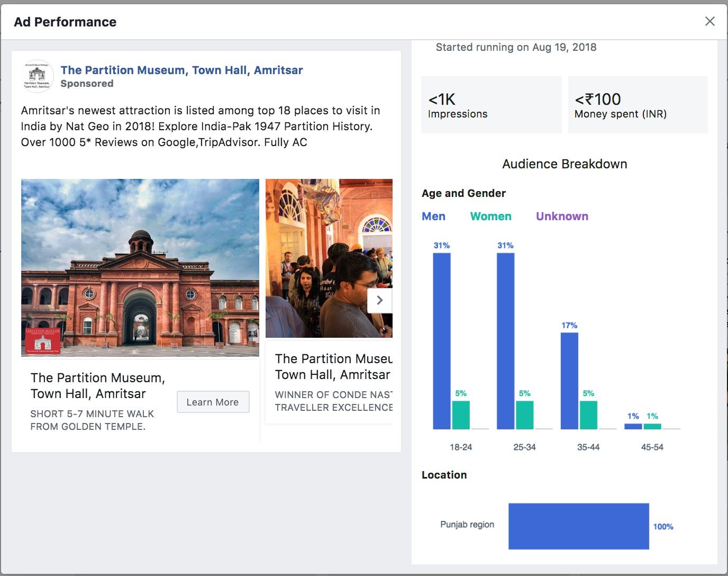This screenshot has width=728, height=576.
Task: Click the Men bar for ages 25-34
Action: (x=505, y=341)
